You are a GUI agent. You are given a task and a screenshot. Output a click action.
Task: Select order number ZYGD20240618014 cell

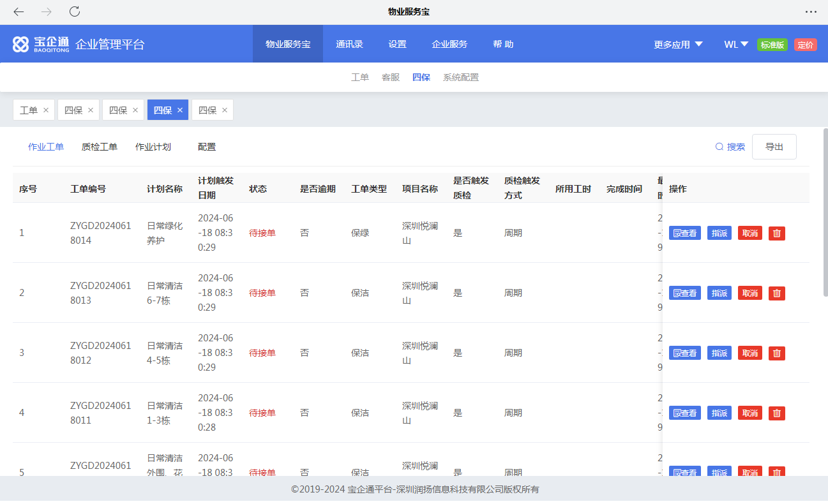point(101,233)
